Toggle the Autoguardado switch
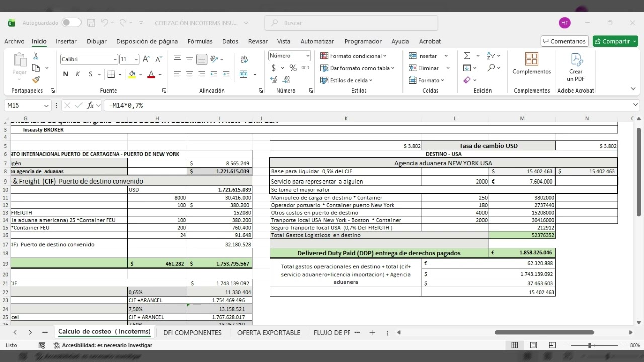Image resolution: width=644 pixels, height=362 pixels. pos(71,23)
